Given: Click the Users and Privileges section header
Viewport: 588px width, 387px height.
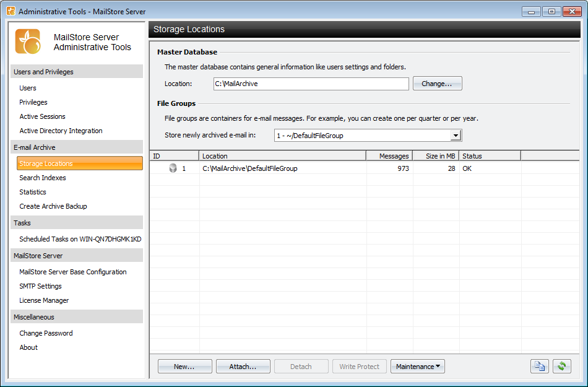Looking at the screenshot, I should pyautogui.click(x=77, y=72).
